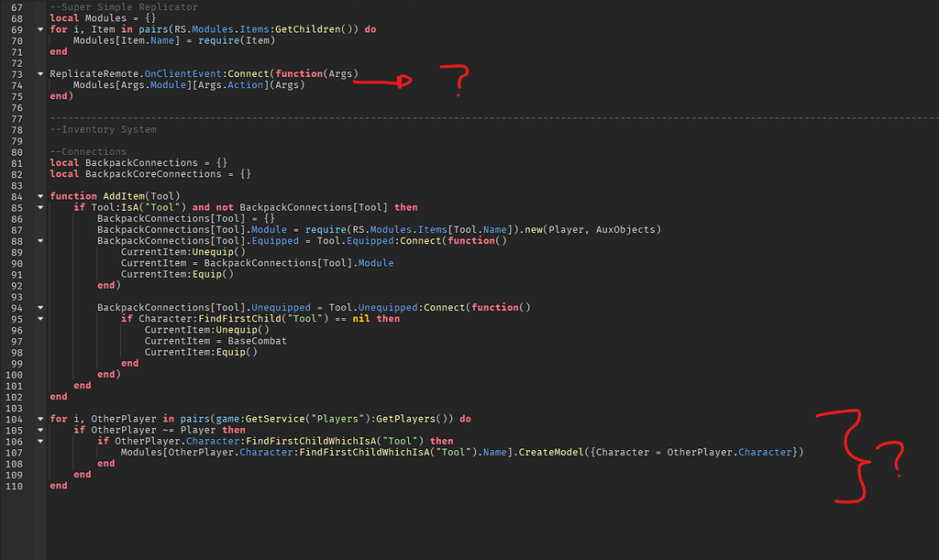Click the Super Simple Replicator comment
Viewport: 939px width, 560px height.
(x=124, y=6)
